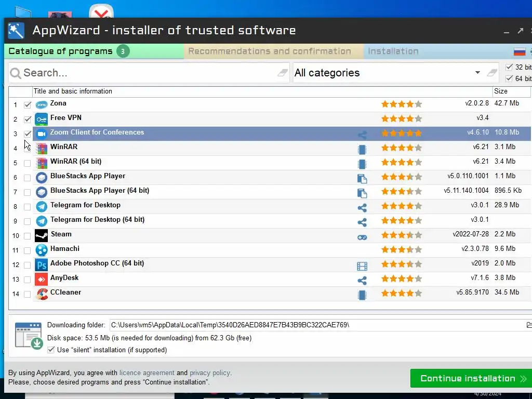The width and height of the screenshot is (532, 399).
Task: Click the star rating of Zoom Client
Action: pyautogui.click(x=402, y=133)
